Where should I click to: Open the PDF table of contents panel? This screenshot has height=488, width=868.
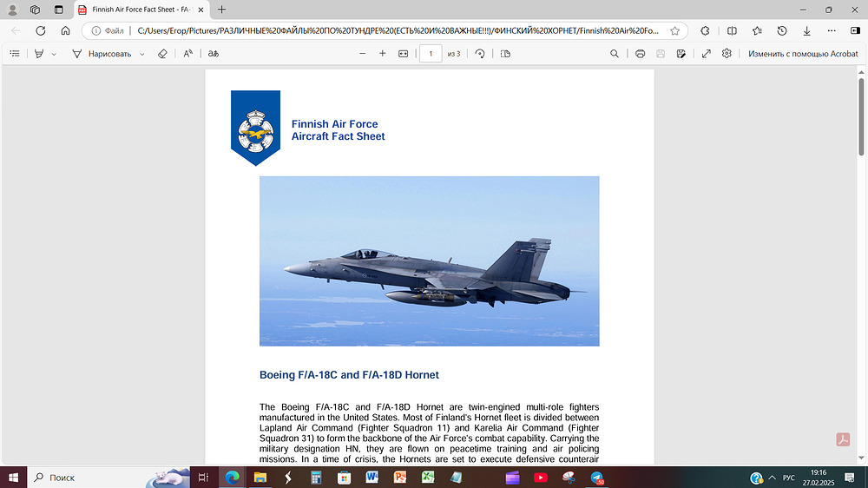point(15,54)
